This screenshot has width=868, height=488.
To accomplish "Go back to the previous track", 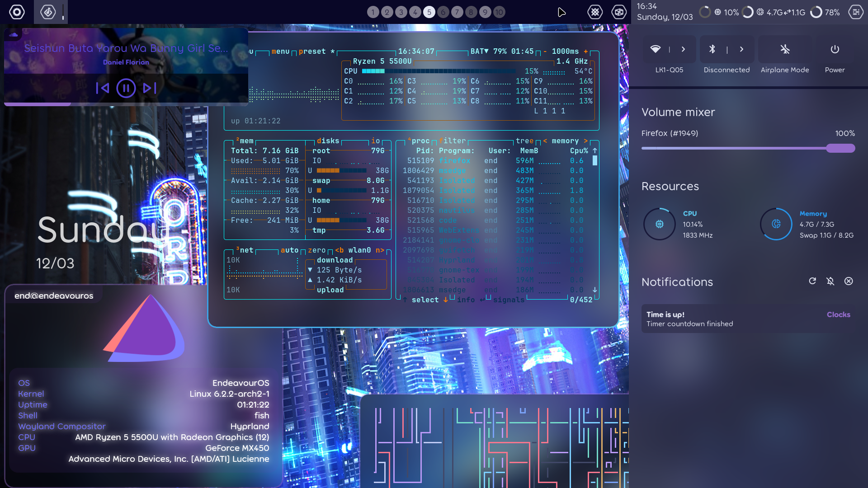I will coord(103,88).
